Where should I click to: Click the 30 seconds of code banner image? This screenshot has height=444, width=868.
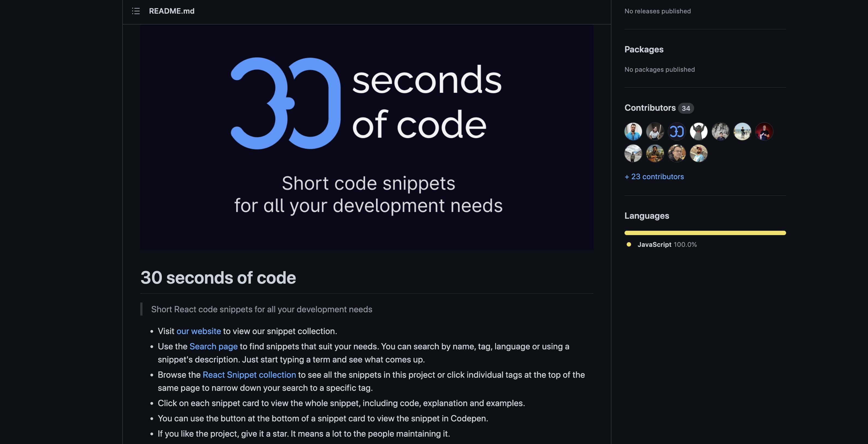(x=367, y=138)
